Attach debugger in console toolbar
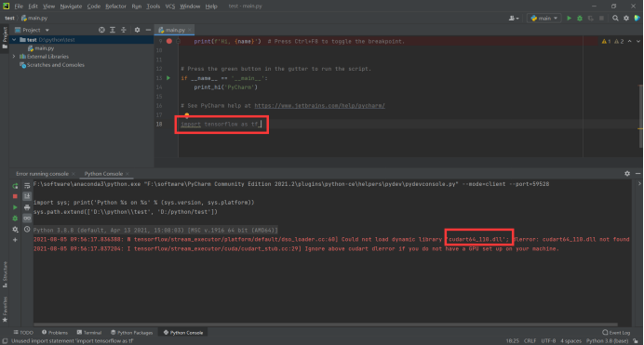 point(15,219)
